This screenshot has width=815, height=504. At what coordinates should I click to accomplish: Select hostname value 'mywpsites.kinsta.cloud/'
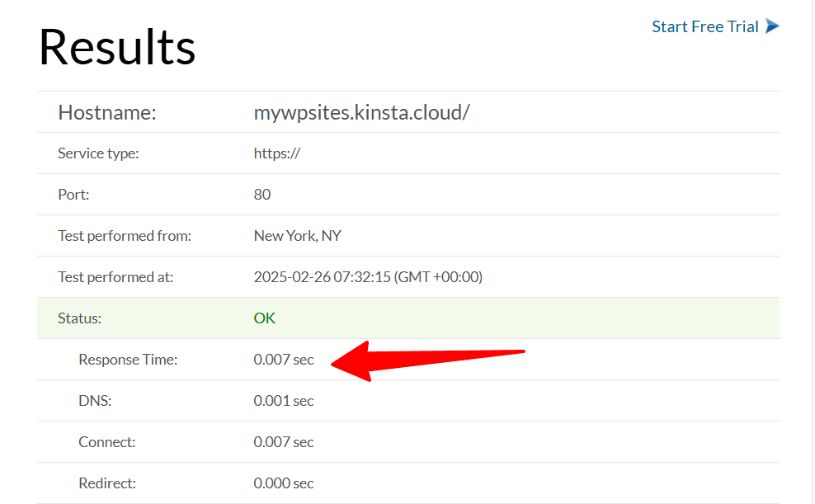coord(362,113)
